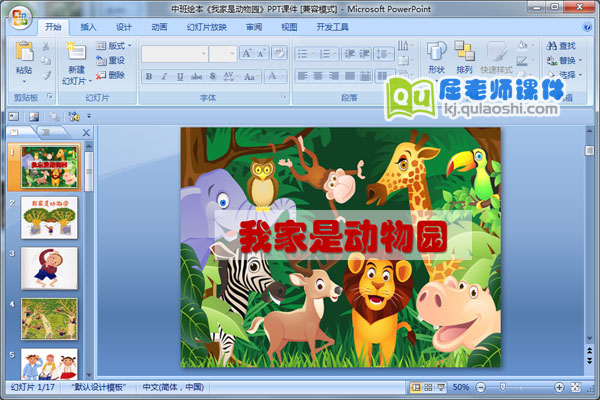The height and width of the screenshot is (400, 600).
Task: Open the Design (设计) ribbon tab
Action: tap(124, 27)
